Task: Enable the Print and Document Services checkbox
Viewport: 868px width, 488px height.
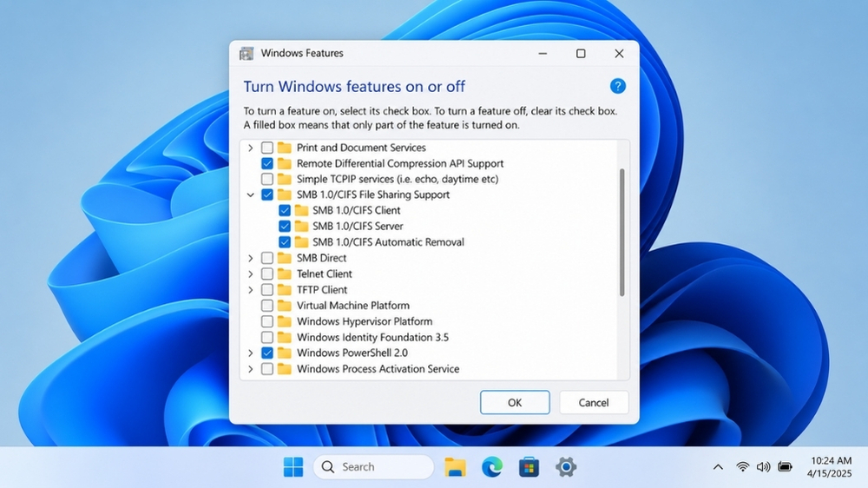Action: click(266, 148)
